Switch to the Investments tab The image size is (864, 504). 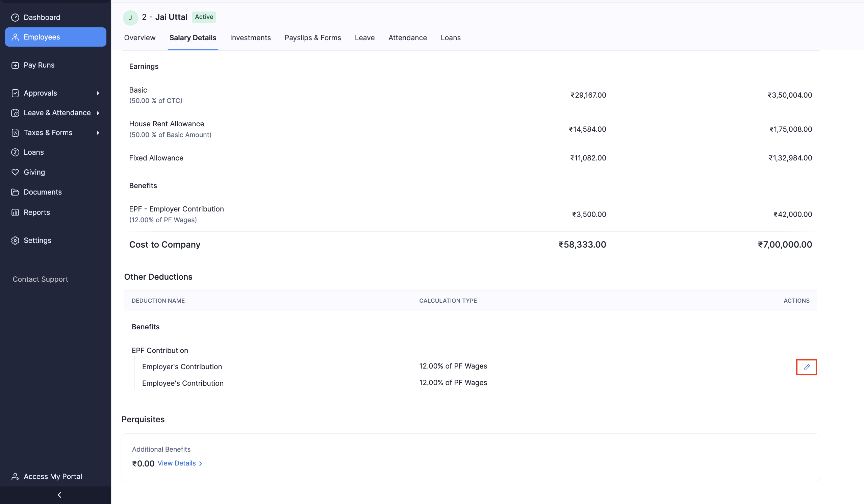pos(250,38)
